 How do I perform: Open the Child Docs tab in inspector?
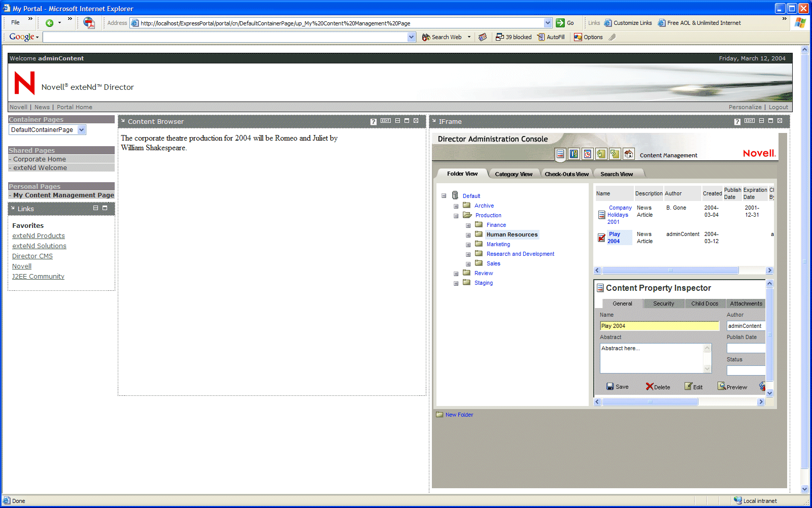[705, 303]
